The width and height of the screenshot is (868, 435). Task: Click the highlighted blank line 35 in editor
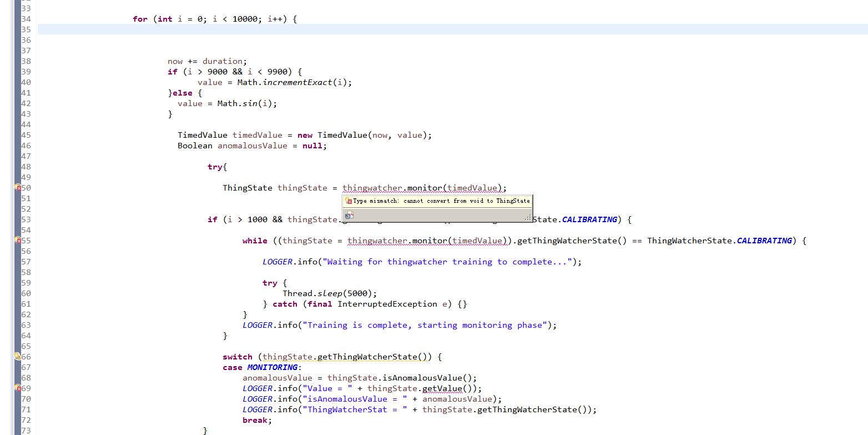(x=452, y=29)
